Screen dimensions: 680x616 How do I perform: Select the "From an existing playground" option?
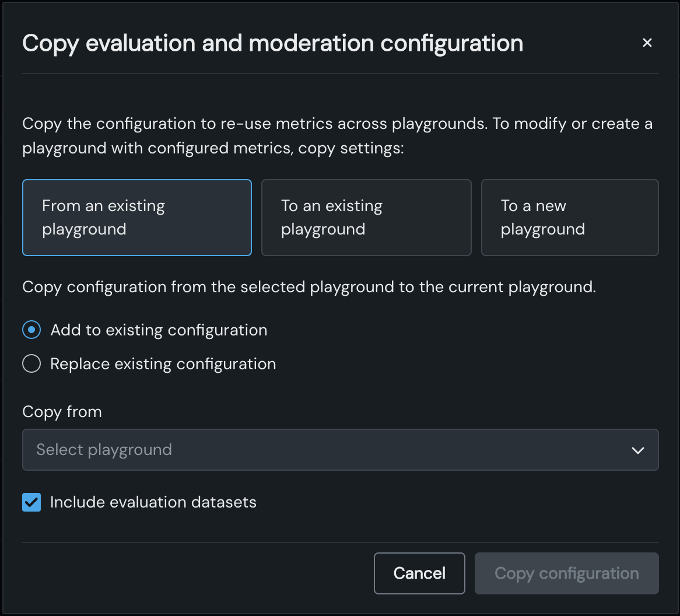point(136,218)
